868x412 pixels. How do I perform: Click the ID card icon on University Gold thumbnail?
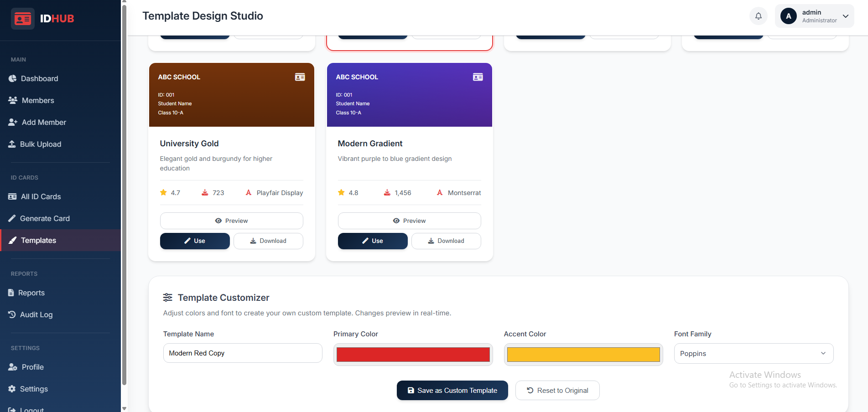pos(300,77)
